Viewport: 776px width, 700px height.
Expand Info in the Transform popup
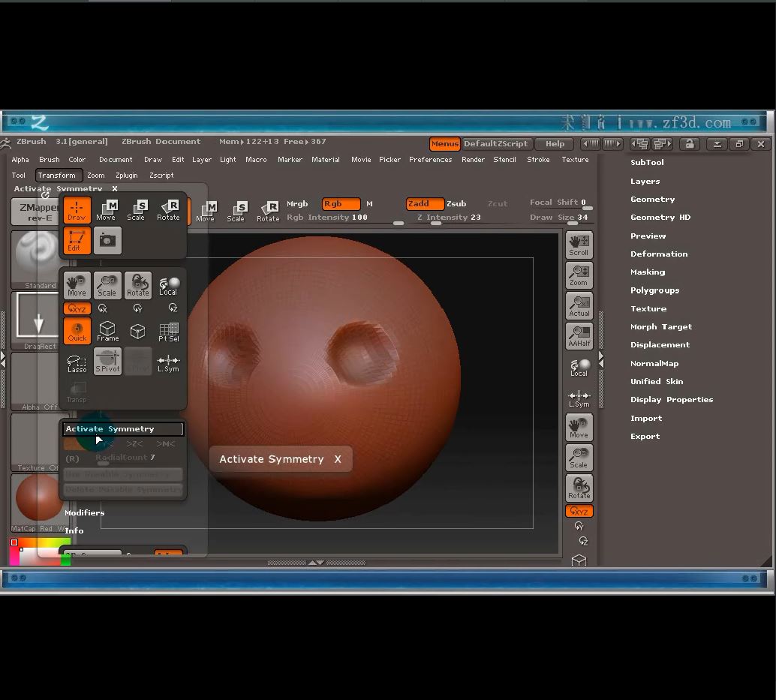click(74, 530)
